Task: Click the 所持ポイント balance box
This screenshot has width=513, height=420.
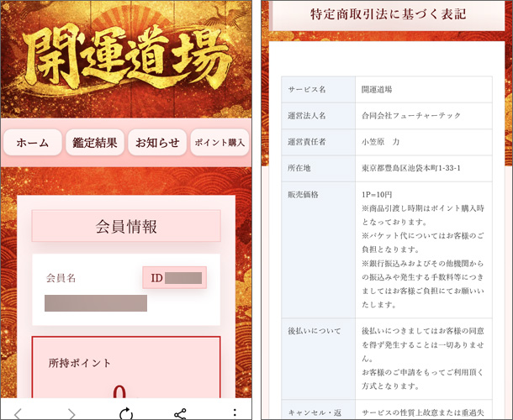Action: (126, 367)
